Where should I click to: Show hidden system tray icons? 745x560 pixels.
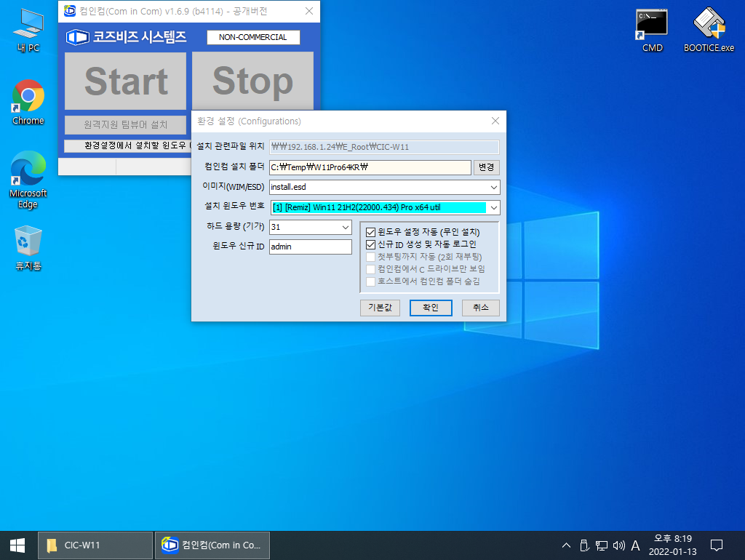point(566,545)
